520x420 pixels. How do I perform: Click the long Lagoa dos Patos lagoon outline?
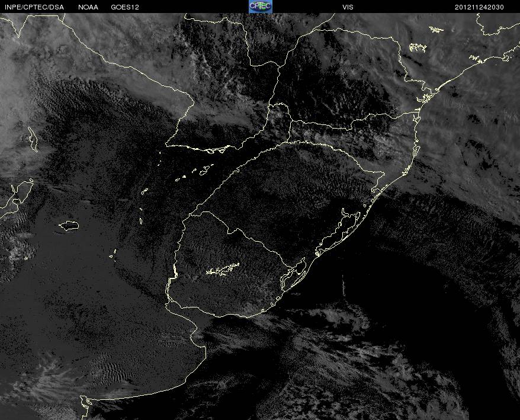[x=337, y=232]
